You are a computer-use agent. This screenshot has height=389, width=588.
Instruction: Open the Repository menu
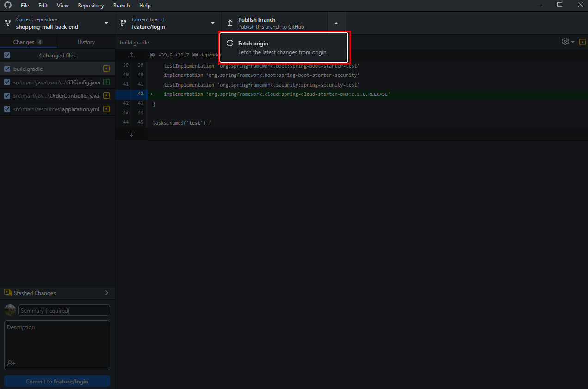tap(91, 6)
